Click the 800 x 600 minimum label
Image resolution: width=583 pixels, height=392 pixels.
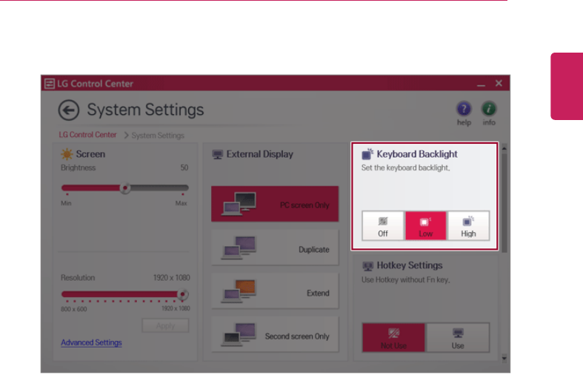click(x=74, y=309)
